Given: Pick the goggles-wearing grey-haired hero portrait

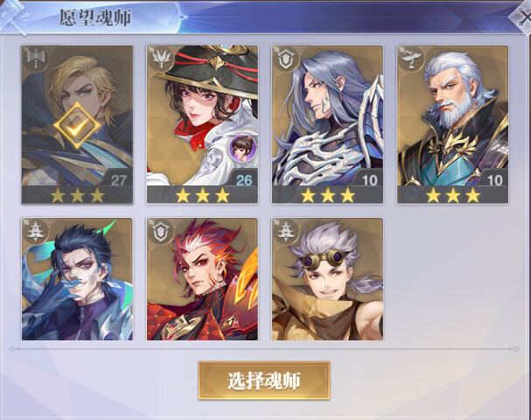Looking at the screenshot, I should [x=327, y=279].
